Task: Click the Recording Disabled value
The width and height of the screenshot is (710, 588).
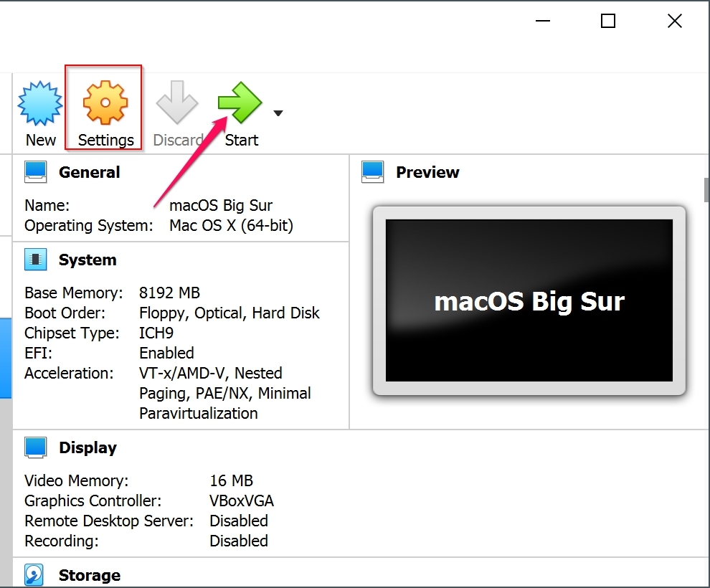Action: click(239, 541)
